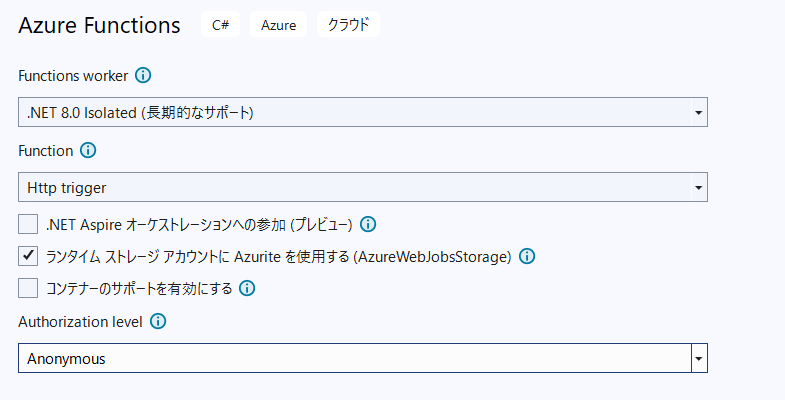Click the Azure tag badge
785x400 pixels.
tap(278, 25)
